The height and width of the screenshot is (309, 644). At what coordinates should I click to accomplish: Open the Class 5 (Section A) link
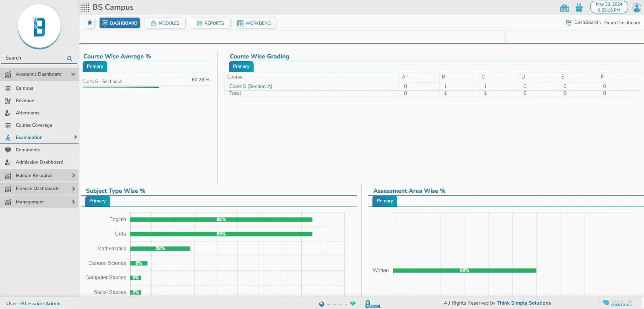pyautogui.click(x=251, y=86)
